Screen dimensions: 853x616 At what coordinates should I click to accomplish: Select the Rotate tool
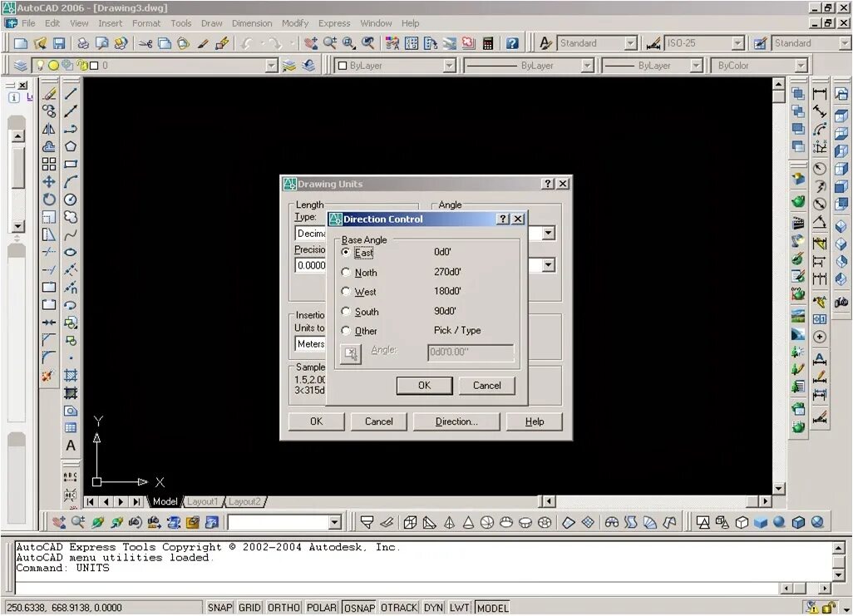(49, 200)
